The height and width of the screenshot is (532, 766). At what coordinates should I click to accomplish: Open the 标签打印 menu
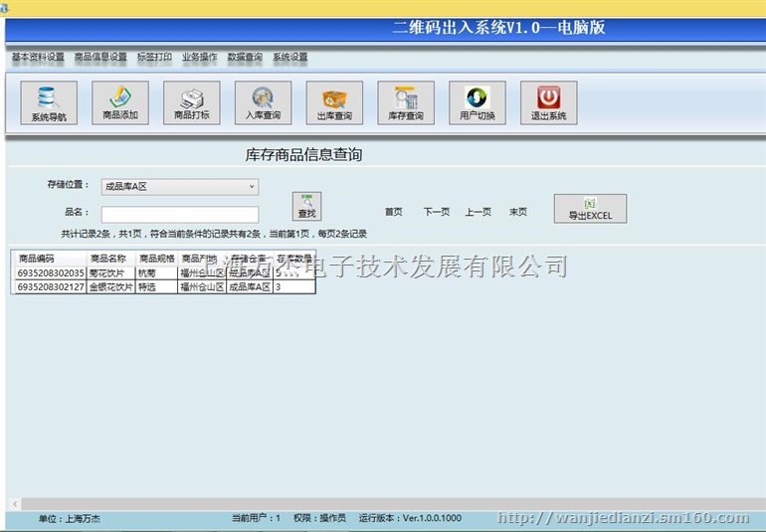pyautogui.click(x=154, y=57)
